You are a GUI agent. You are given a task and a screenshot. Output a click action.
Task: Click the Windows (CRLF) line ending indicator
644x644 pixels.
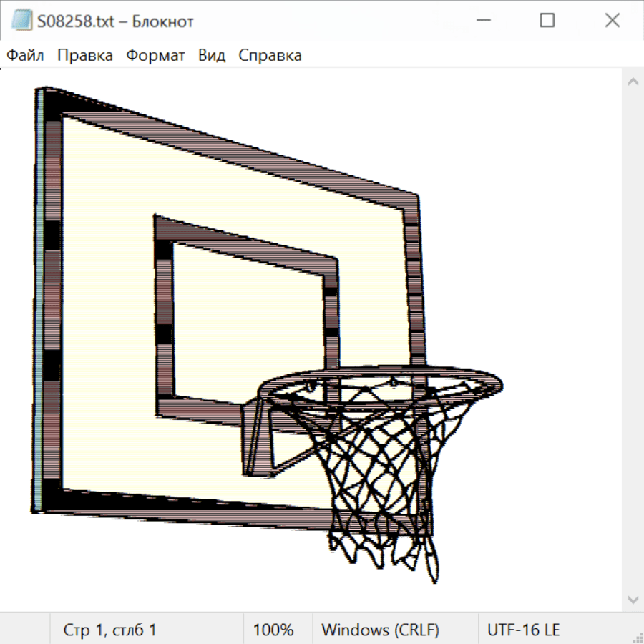pos(380,630)
